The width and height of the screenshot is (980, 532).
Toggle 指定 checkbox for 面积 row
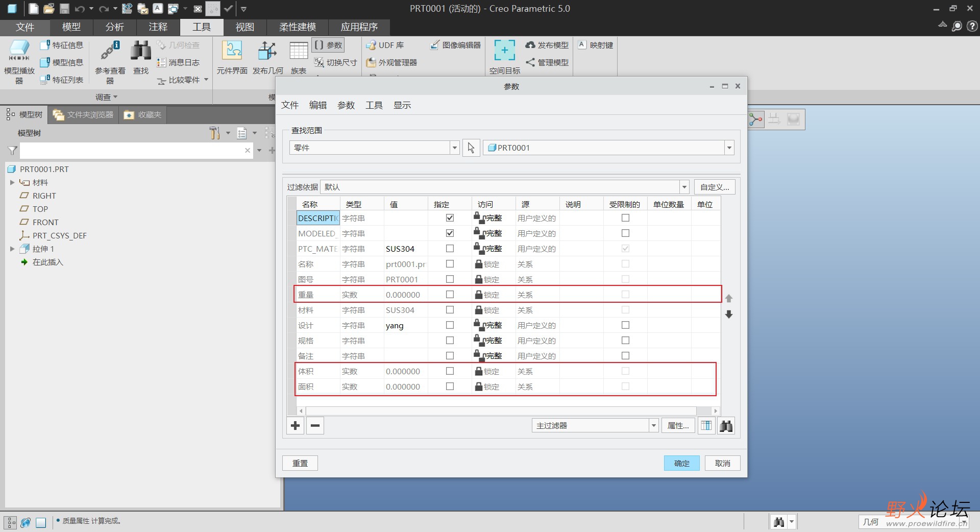pos(450,386)
